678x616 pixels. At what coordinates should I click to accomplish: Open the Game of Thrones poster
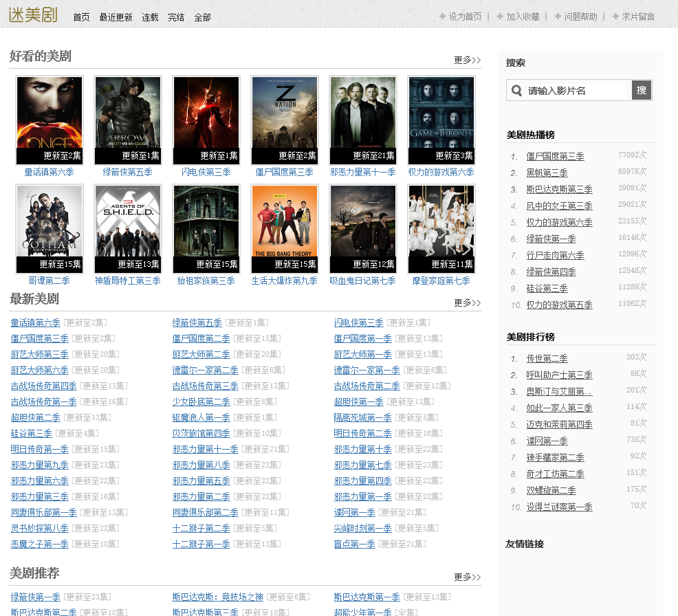[x=441, y=120]
